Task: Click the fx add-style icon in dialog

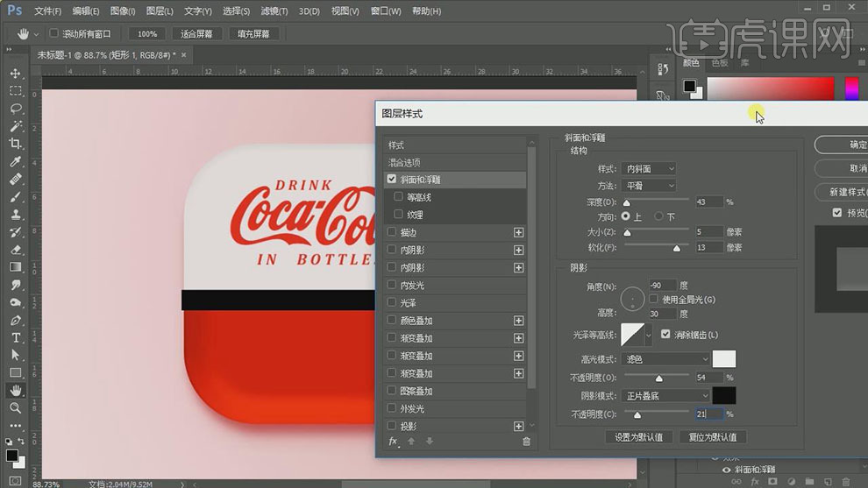Action: coord(394,442)
